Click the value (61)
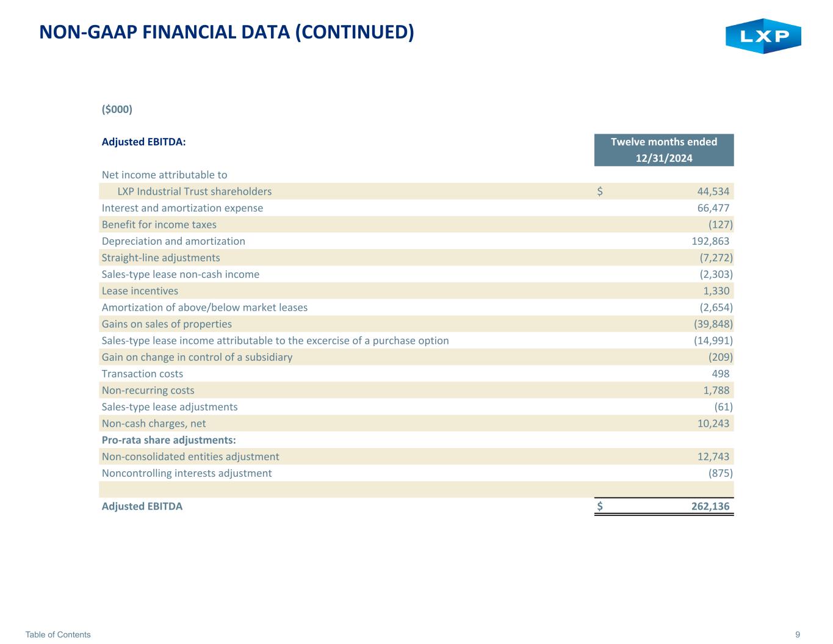 (x=723, y=407)
